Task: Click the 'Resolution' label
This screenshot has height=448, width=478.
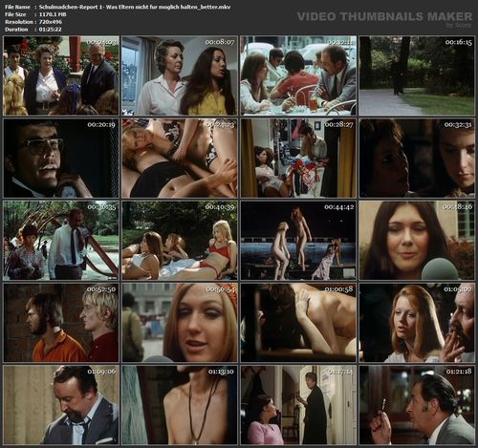Action: [x=19, y=22]
